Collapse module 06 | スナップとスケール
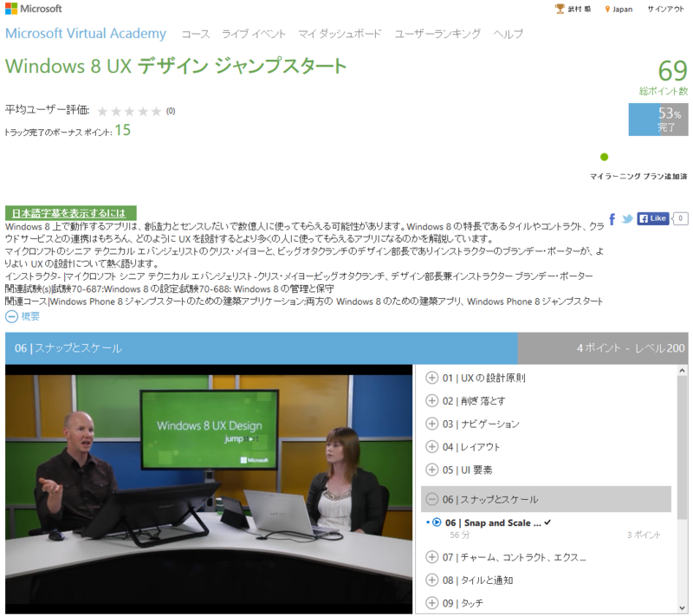Viewport: 693px width, 616px height. pyautogui.click(x=431, y=499)
